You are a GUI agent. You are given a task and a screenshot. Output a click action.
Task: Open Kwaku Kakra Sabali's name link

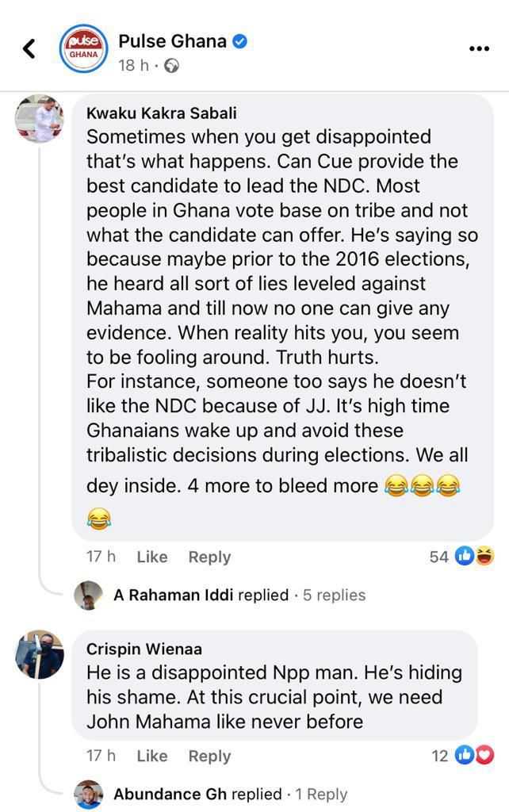click(x=161, y=113)
